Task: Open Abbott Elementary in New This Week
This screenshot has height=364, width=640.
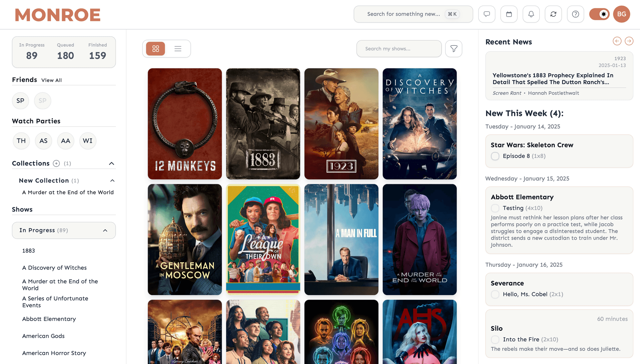Action: point(522,197)
